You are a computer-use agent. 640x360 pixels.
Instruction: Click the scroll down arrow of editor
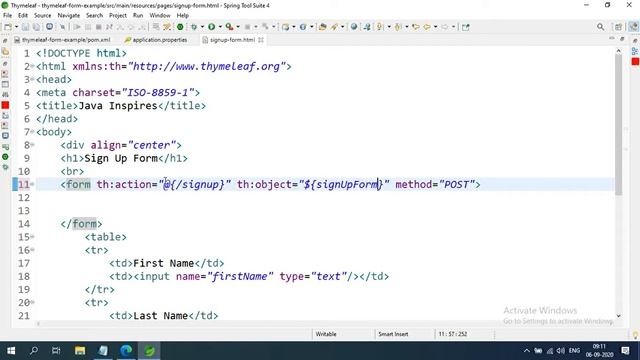(x=618, y=316)
